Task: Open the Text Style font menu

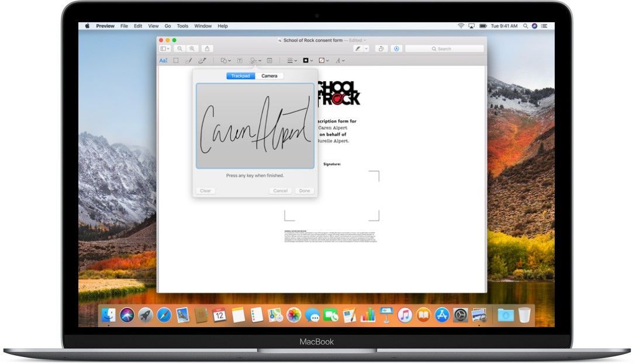Action: 340,60
